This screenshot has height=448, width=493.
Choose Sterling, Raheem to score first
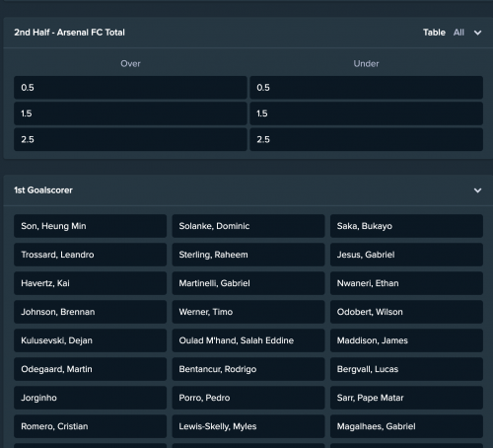click(248, 255)
